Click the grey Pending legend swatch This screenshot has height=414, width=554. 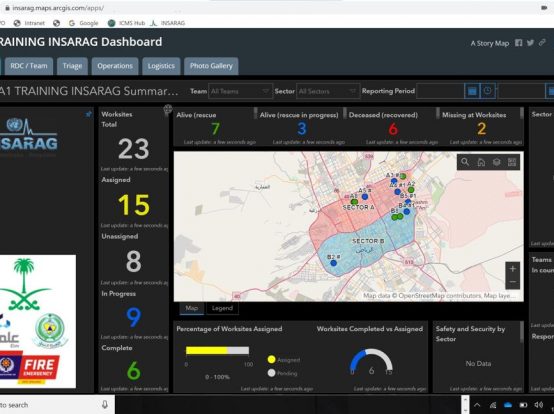271,373
